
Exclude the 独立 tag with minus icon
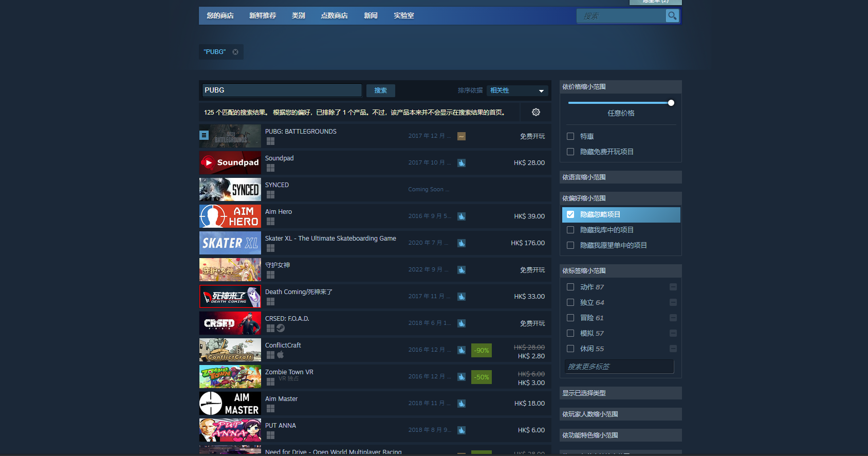(673, 302)
